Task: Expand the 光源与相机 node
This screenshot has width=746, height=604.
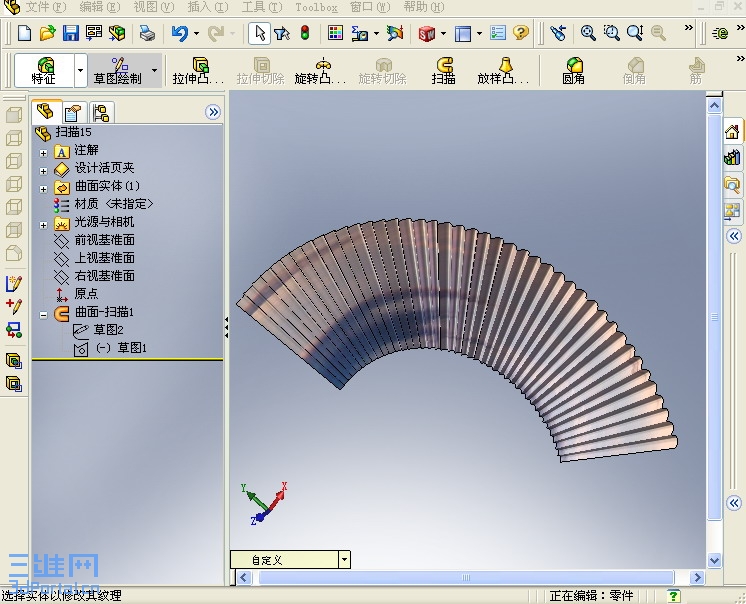Action: (x=43, y=225)
